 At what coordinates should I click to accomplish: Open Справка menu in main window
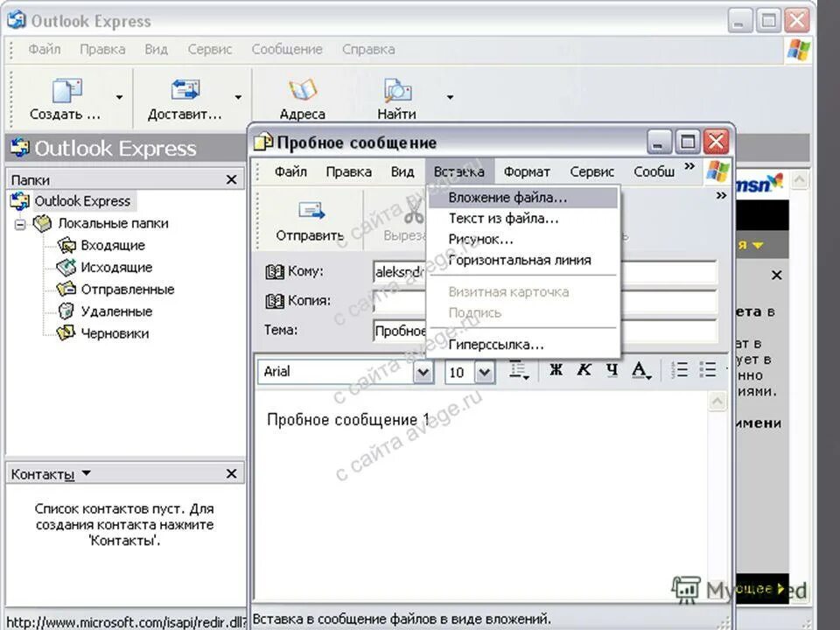coord(368,49)
